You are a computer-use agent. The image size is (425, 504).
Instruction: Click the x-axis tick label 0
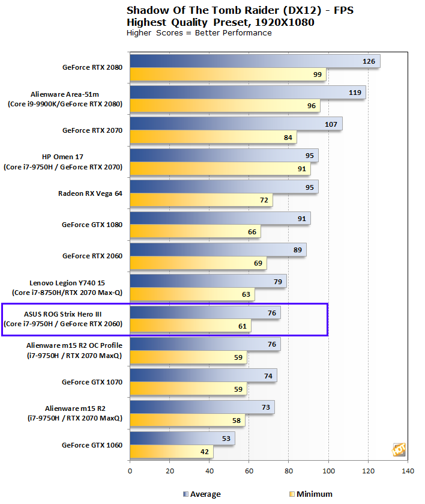pos(130,471)
